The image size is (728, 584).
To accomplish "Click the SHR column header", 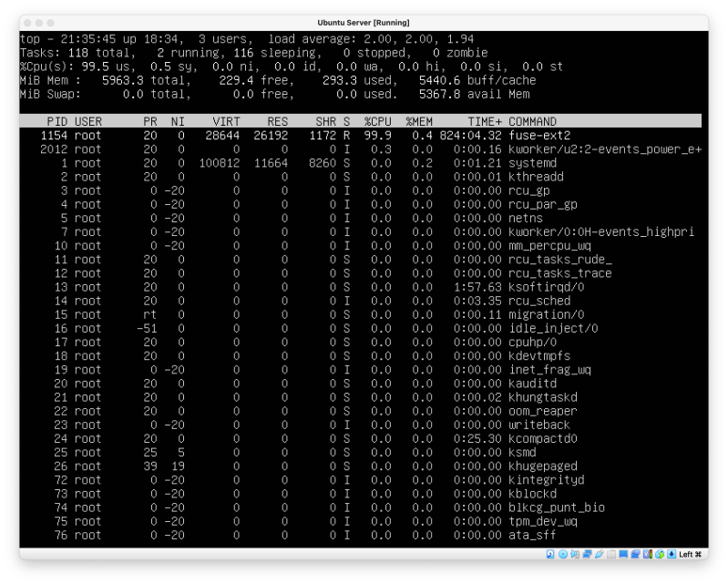I will [x=326, y=121].
